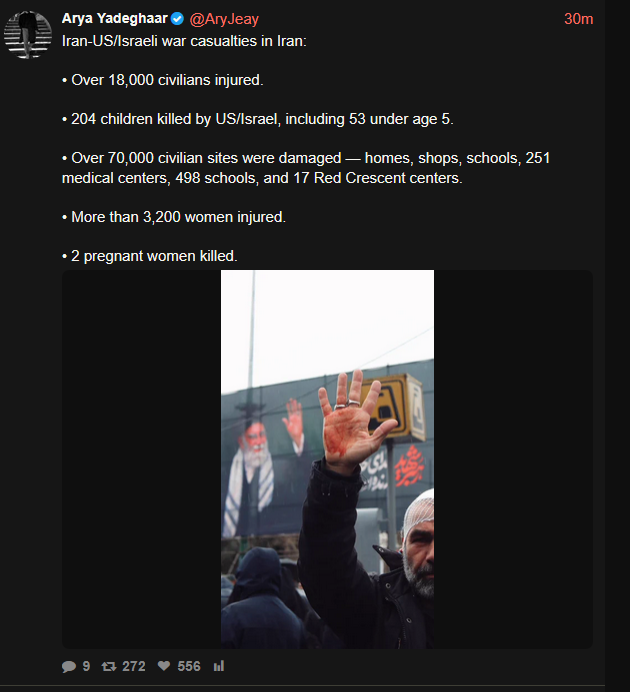Click the reply speech bubble icon
This screenshot has height=692, width=630.
tap(68, 666)
